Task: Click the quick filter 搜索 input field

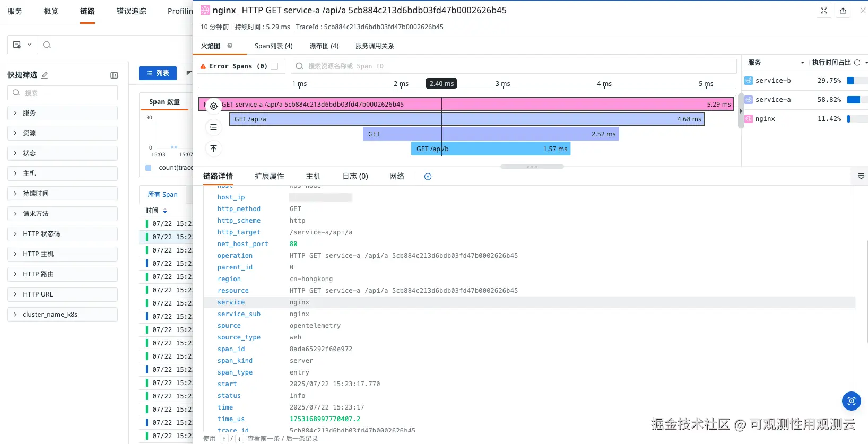Action: click(63, 93)
